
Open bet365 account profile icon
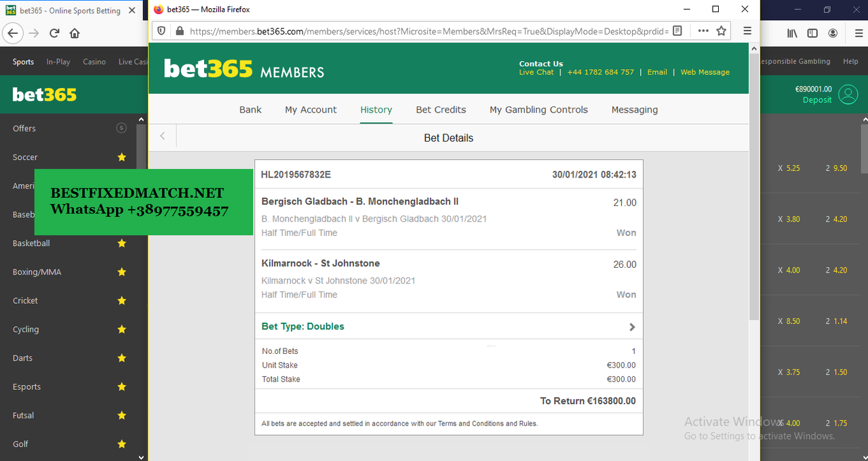click(848, 94)
